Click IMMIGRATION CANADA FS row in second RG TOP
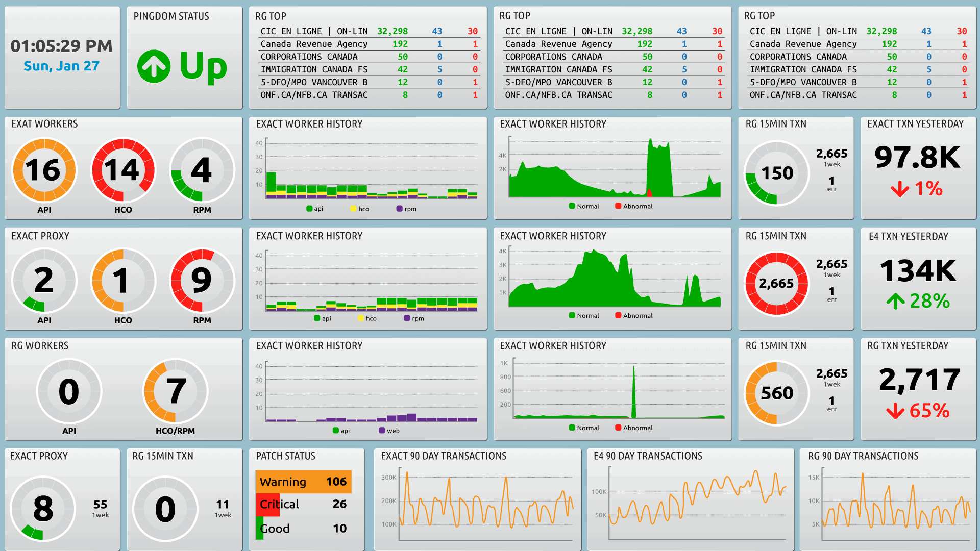Image resolution: width=980 pixels, height=551 pixels. tap(558, 69)
